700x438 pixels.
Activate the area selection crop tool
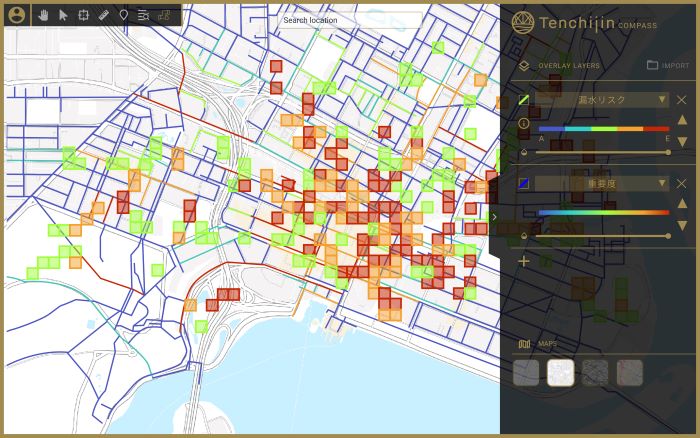pos(83,16)
